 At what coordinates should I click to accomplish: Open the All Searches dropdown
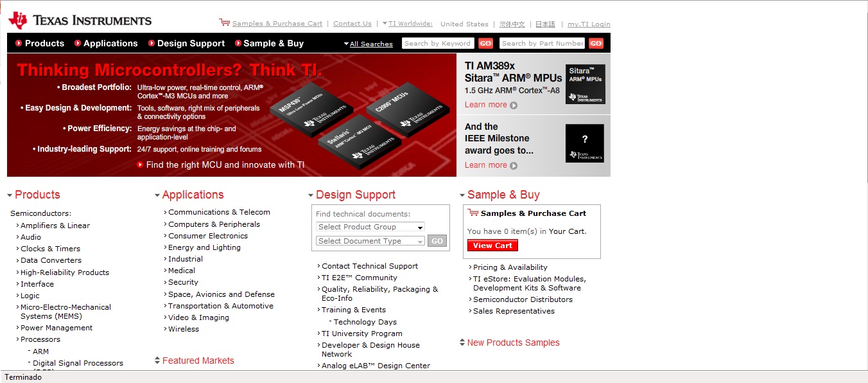[369, 44]
